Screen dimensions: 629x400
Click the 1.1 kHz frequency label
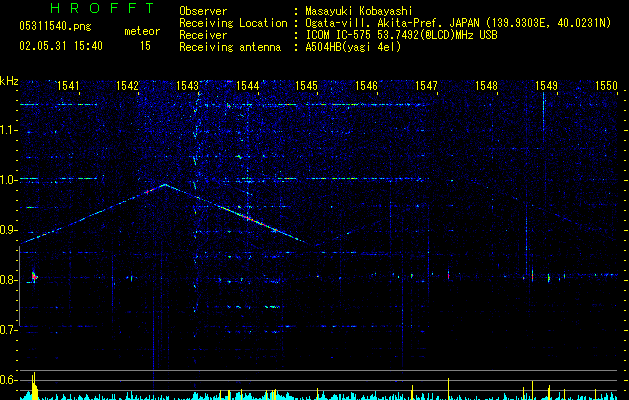(x=9, y=130)
